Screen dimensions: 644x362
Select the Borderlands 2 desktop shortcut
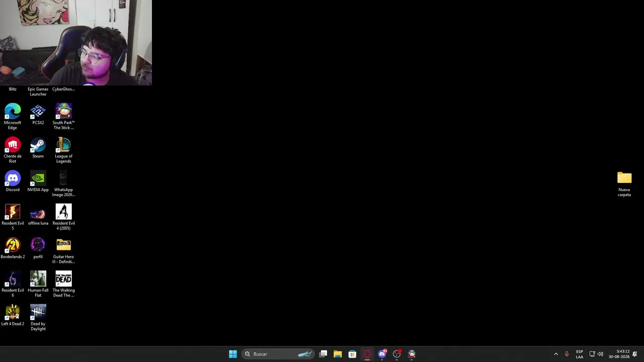(13, 248)
